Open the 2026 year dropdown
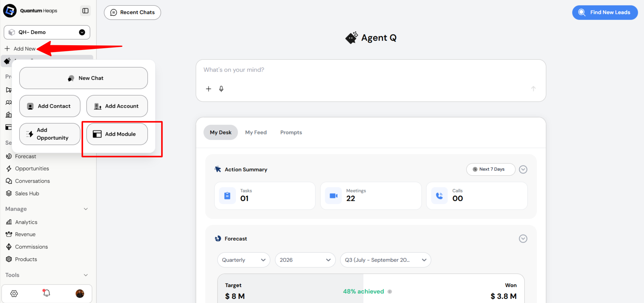 305,260
